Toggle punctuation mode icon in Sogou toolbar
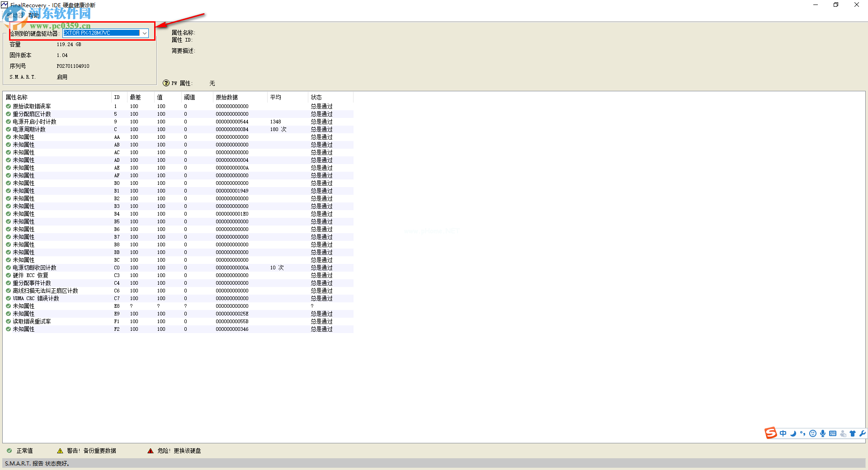 [803, 433]
